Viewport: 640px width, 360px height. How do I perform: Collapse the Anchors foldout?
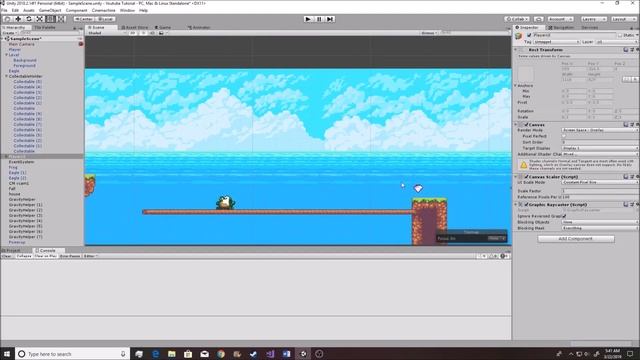pos(516,86)
